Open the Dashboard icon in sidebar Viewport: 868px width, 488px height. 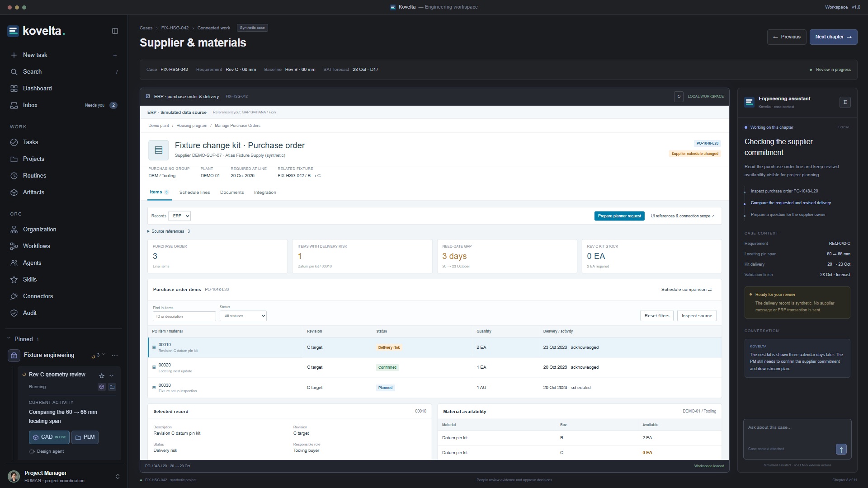point(14,89)
